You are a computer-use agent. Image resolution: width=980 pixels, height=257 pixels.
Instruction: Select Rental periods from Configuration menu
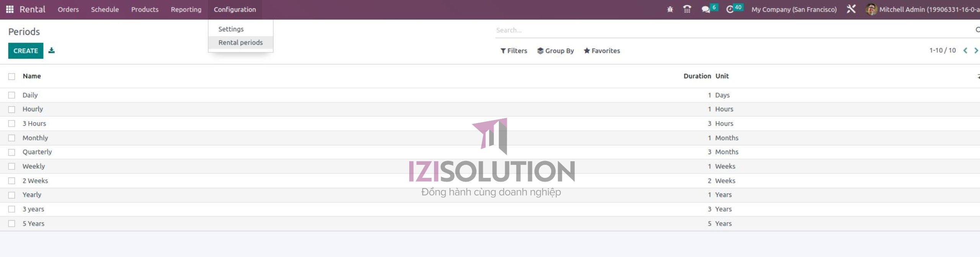point(240,42)
